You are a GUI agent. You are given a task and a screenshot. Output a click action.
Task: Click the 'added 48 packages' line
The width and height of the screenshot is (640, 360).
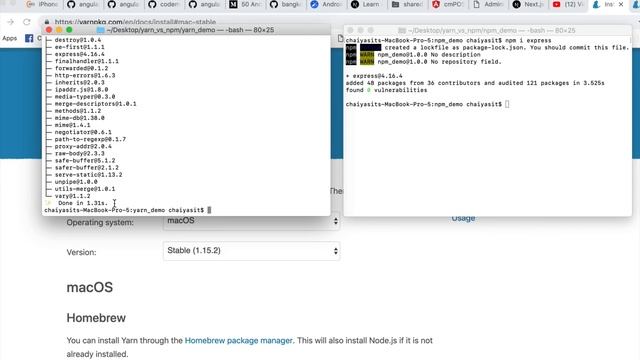click(x=475, y=83)
